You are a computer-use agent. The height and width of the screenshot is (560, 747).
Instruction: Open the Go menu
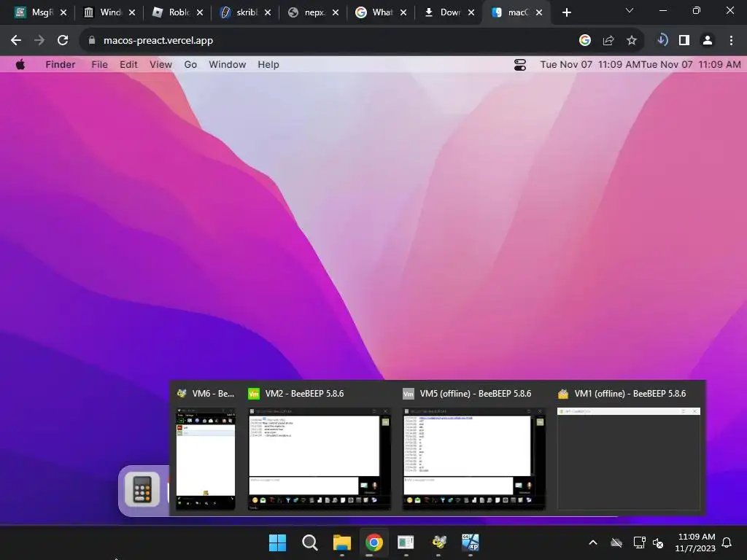pos(190,64)
